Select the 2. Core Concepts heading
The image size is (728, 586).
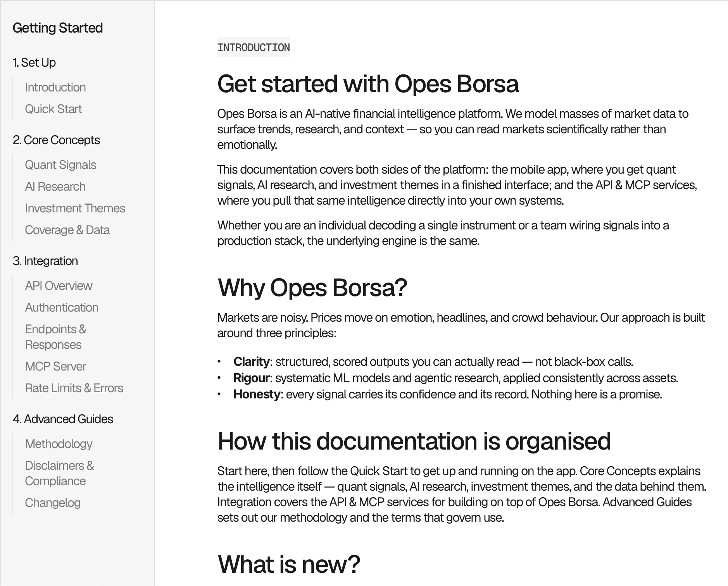(56, 140)
